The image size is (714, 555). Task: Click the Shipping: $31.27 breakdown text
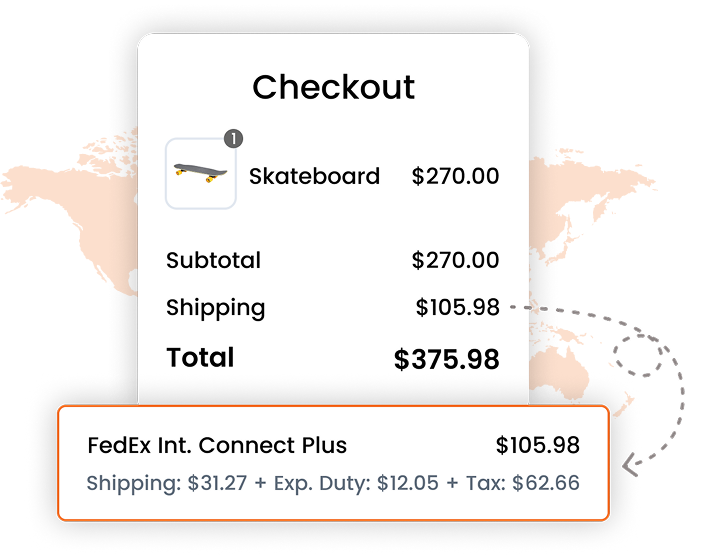(169, 483)
